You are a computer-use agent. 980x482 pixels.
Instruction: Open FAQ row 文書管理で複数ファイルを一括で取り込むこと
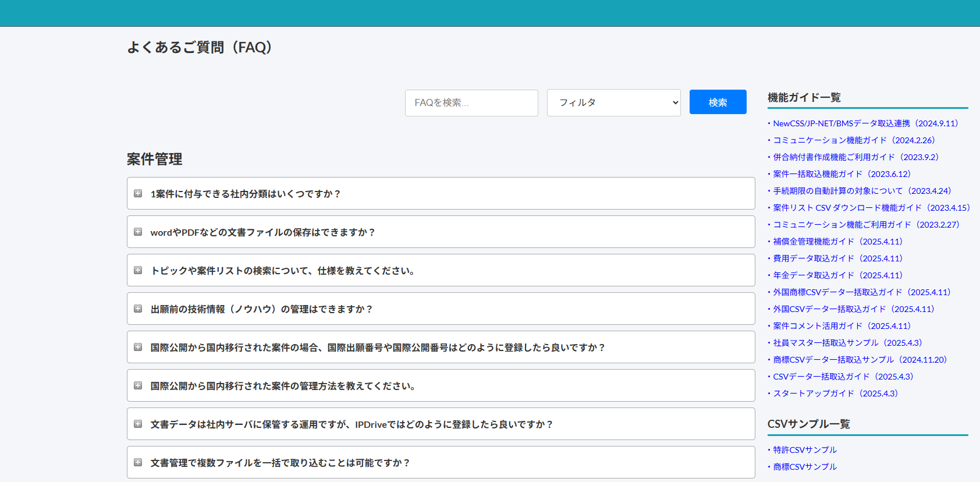[441, 462]
